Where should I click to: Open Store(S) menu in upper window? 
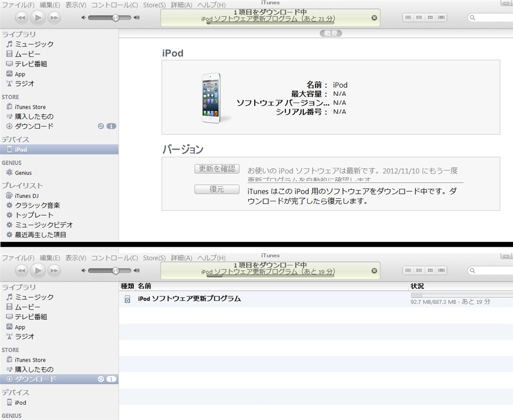coord(154,5)
